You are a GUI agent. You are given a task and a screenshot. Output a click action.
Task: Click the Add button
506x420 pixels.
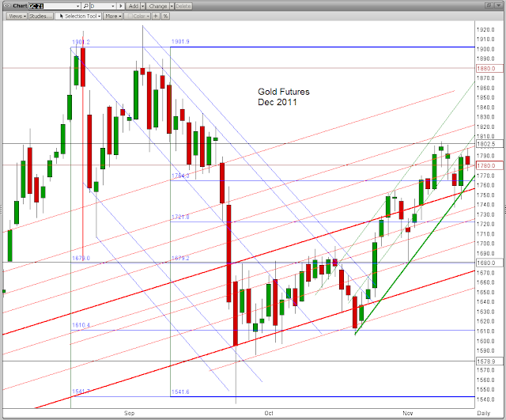point(134,6)
